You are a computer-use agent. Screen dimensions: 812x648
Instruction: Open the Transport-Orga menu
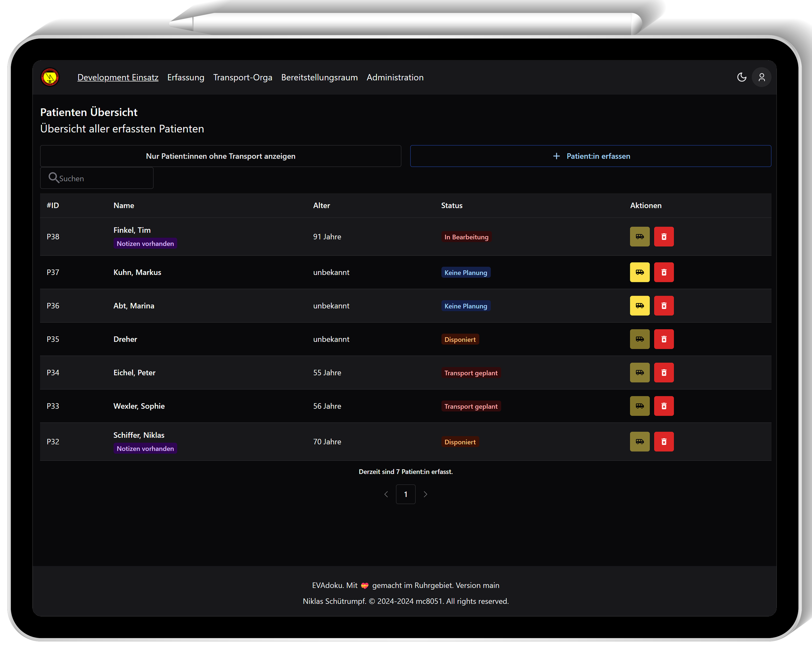coord(243,77)
